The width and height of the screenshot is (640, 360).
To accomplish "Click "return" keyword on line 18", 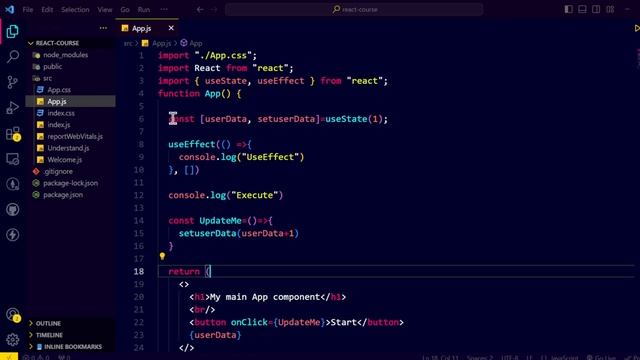I will 184,271.
